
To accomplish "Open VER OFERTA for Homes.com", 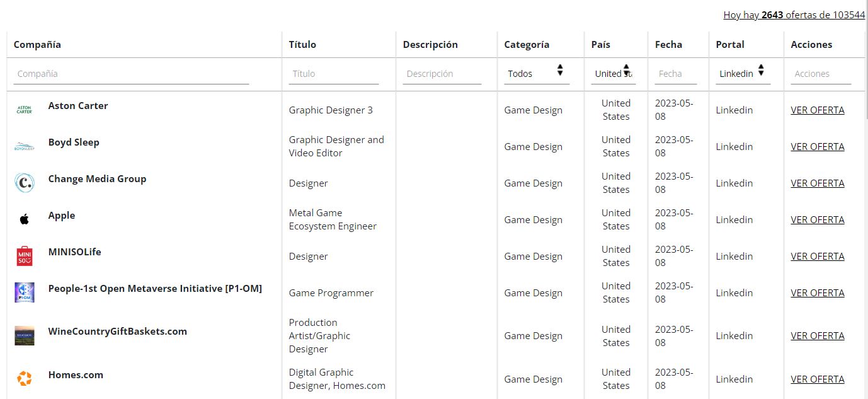I will click(818, 379).
